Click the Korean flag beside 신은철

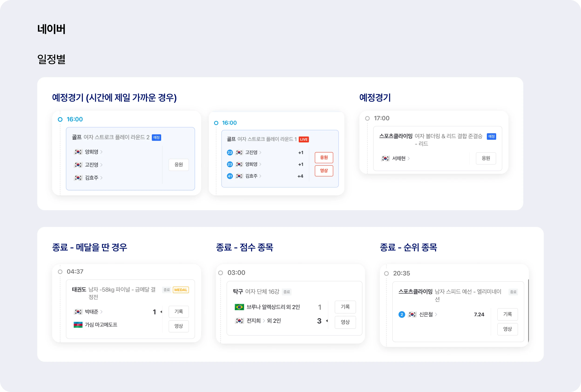point(412,314)
